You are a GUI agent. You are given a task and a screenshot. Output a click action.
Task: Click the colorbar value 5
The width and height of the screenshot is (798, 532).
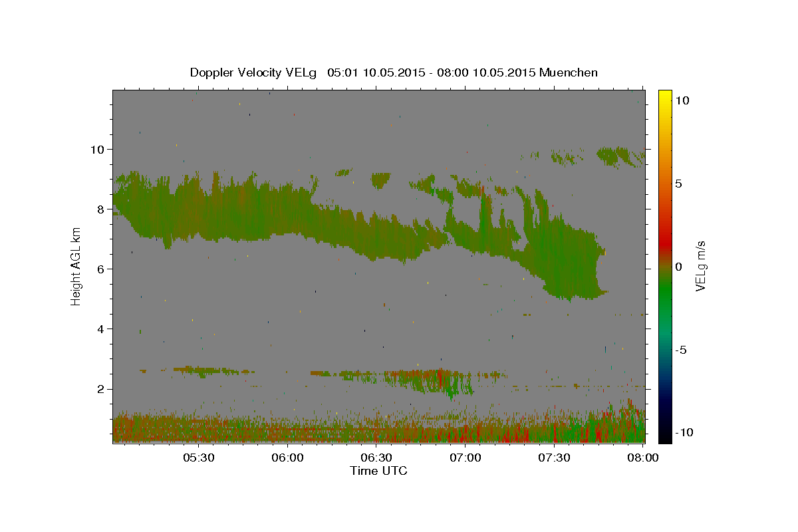tap(678, 184)
